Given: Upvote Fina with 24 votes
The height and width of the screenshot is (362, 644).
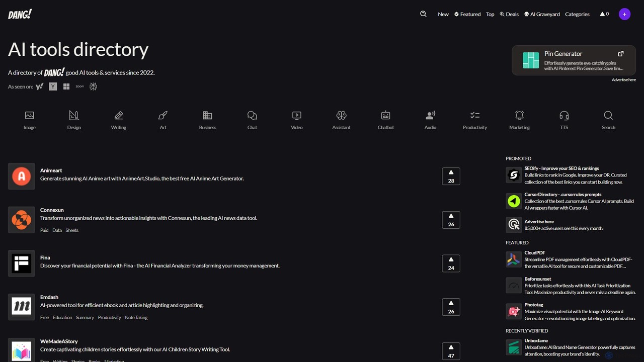Looking at the screenshot, I should pyautogui.click(x=451, y=263).
